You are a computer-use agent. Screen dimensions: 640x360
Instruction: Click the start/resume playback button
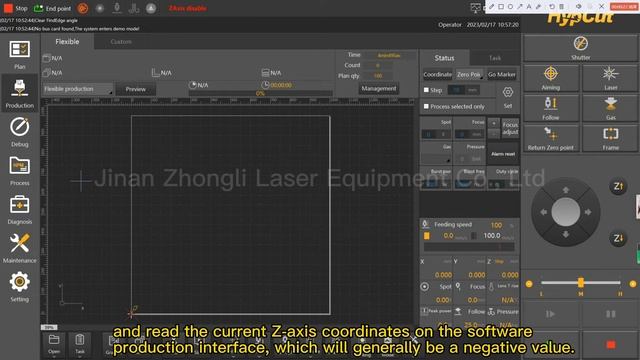click(550, 314)
